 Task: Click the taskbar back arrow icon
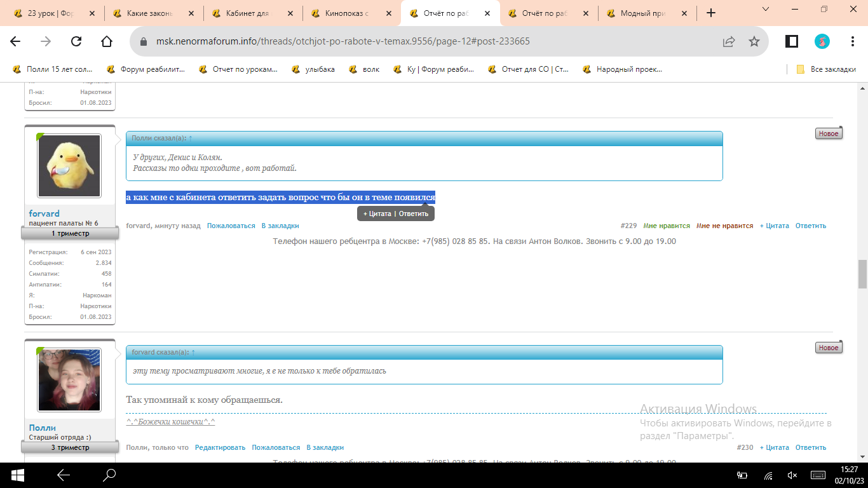click(x=64, y=475)
